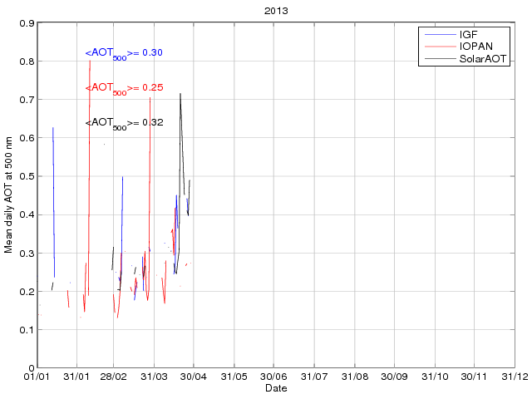The width and height of the screenshot is (532, 399).
Task: Click the 0.5 y-axis tick label
Action: (x=27, y=176)
